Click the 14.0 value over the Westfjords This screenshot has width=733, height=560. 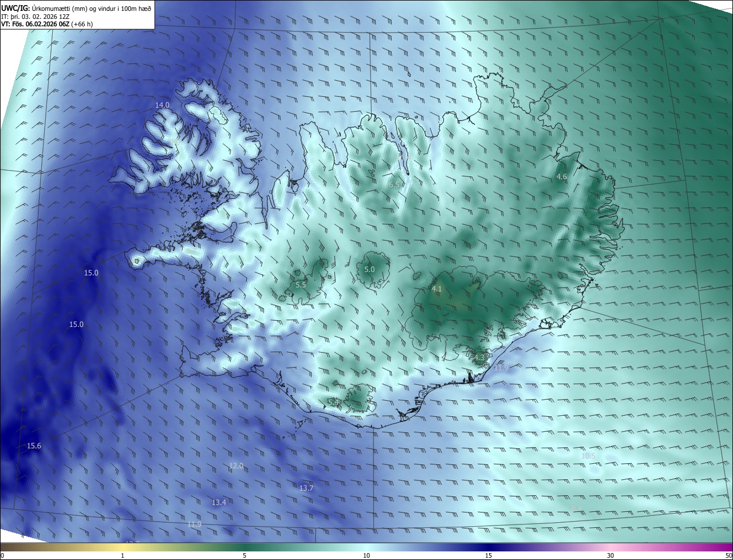point(163,105)
